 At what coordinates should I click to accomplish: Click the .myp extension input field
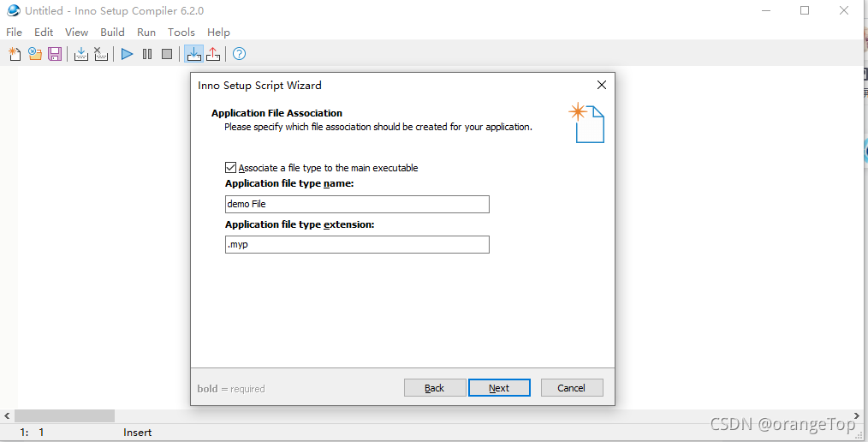pos(357,244)
